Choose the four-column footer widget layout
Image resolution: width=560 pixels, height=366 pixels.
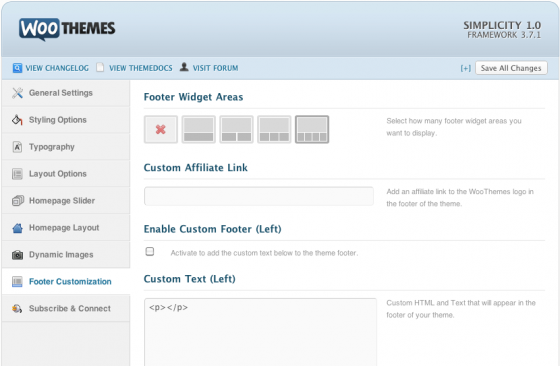tap(312, 129)
